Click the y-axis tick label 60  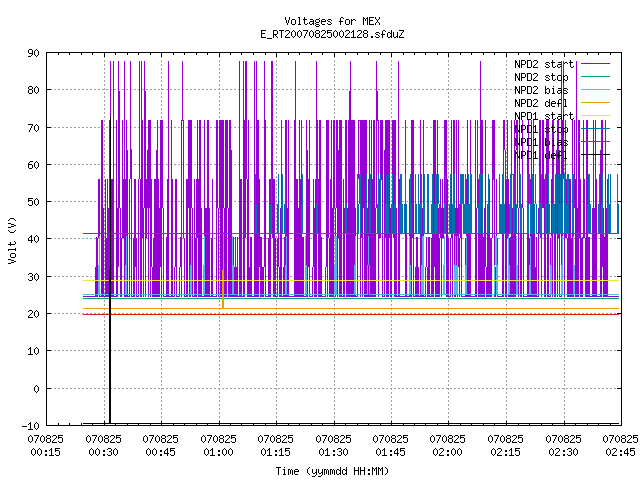pos(33,165)
